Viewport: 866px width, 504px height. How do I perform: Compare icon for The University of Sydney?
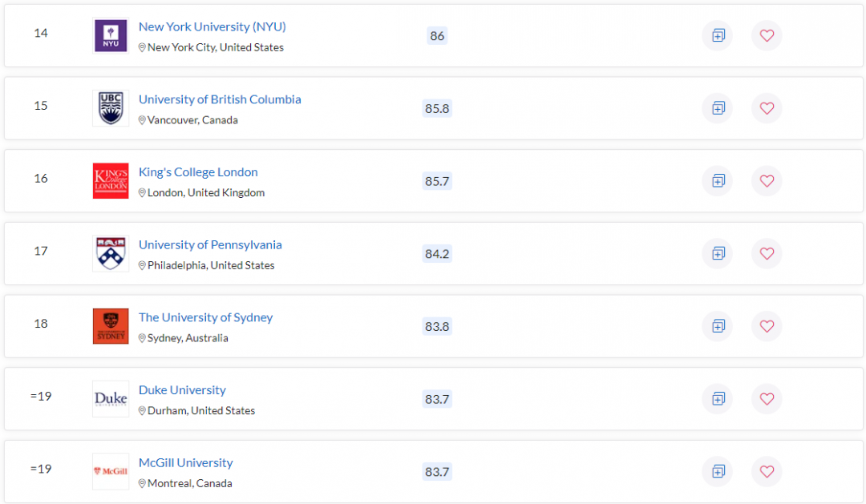point(718,326)
